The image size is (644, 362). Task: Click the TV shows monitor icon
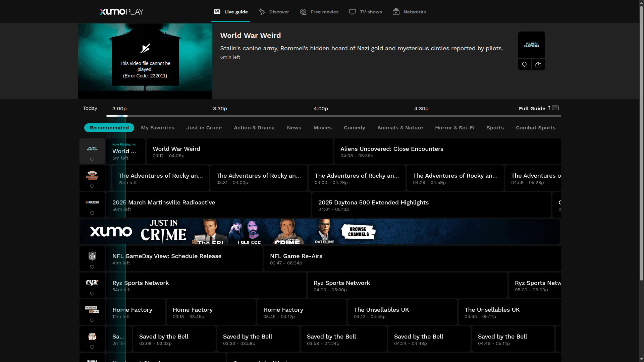353,12
